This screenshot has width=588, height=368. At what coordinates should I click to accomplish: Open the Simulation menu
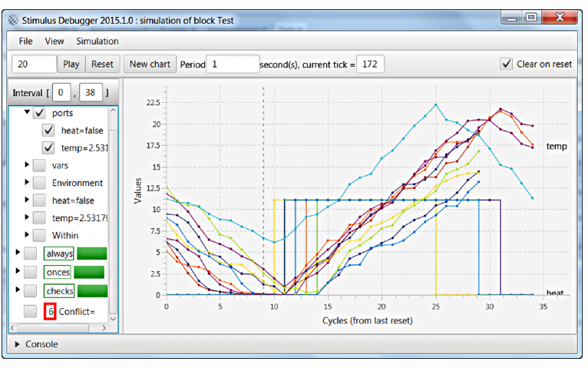pyautogui.click(x=97, y=41)
